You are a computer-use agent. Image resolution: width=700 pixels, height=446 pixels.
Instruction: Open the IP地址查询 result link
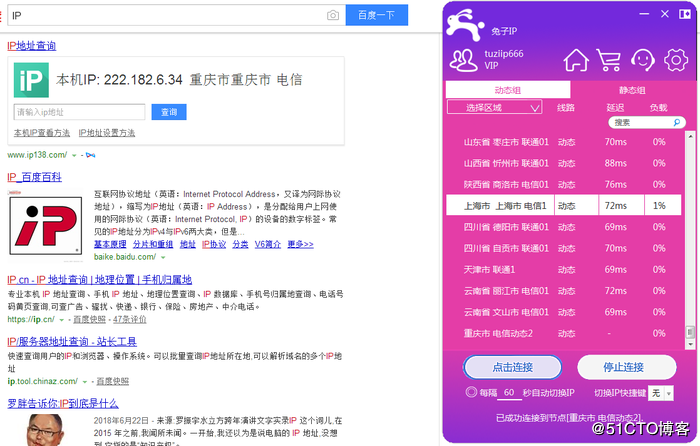32,46
